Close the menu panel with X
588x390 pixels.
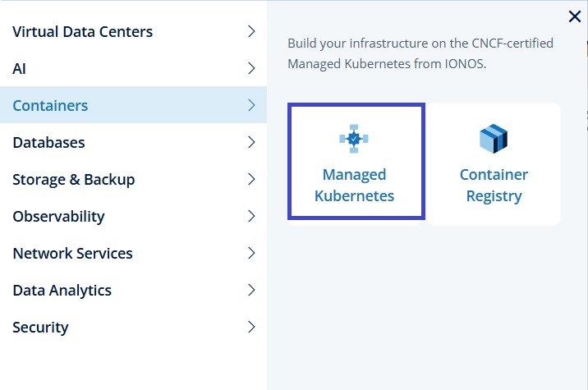click(575, 16)
